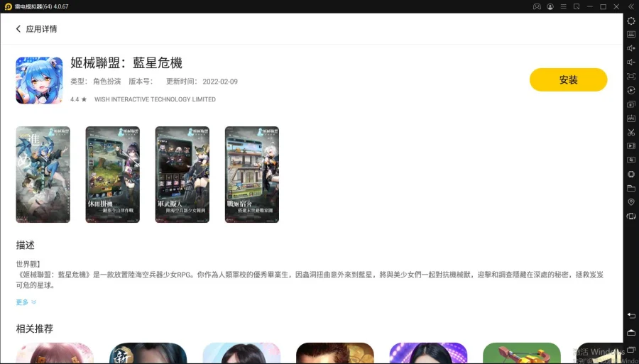Open the 戰姬宿舍 screenshot thumbnail
This screenshot has width=639, height=364.
click(x=252, y=175)
